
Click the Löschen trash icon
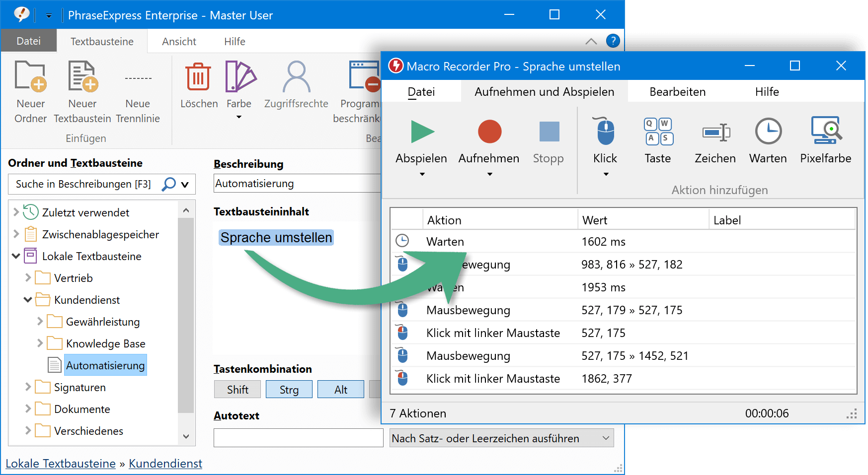click(x=198, y=76)
